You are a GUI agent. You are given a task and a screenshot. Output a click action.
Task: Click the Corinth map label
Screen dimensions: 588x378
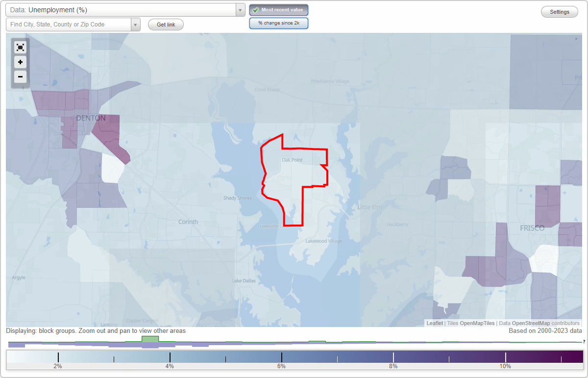pyautogui.click(x=188, y=222)
